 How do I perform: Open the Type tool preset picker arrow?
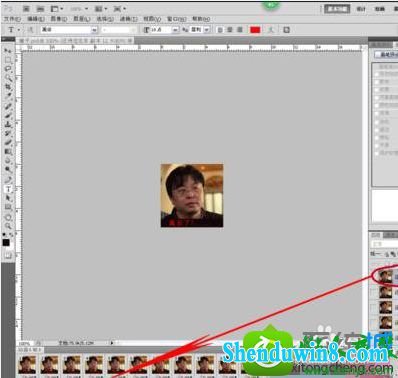click(x=19, y=30)
